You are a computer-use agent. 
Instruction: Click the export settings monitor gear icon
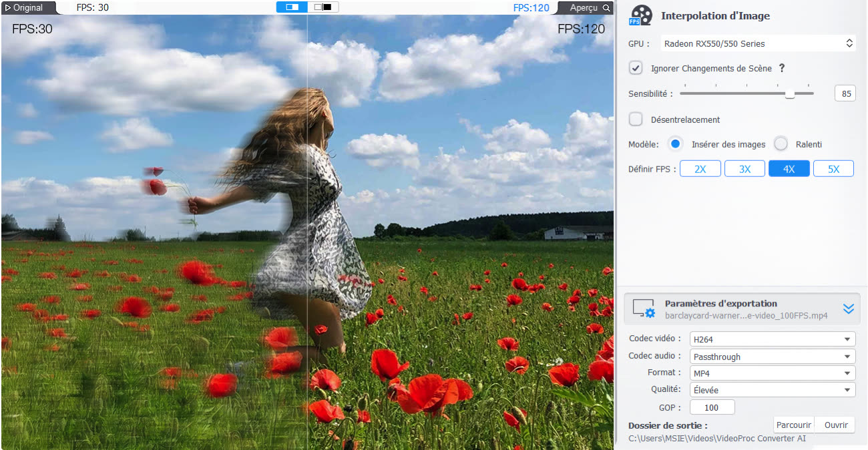[x=644, y=308]
